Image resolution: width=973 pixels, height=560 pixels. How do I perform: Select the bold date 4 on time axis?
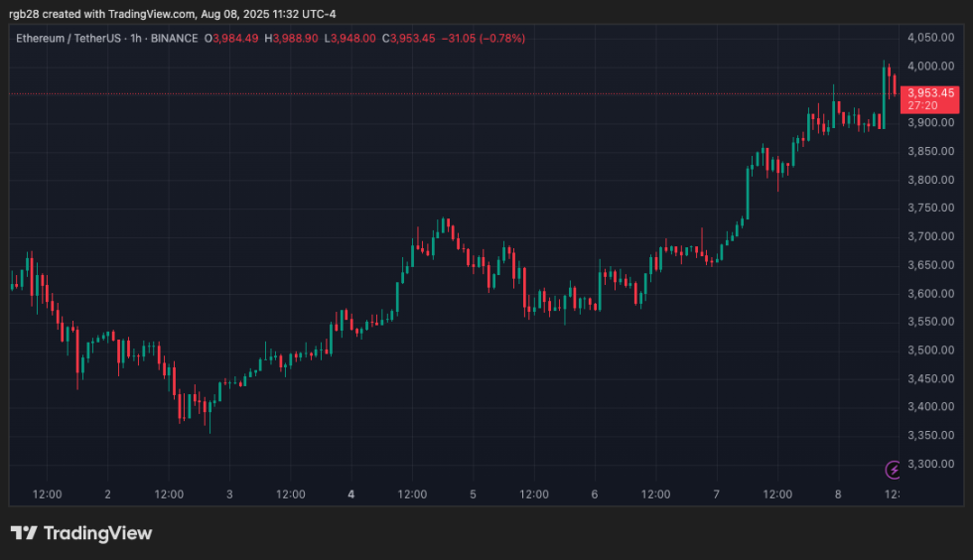351,493
